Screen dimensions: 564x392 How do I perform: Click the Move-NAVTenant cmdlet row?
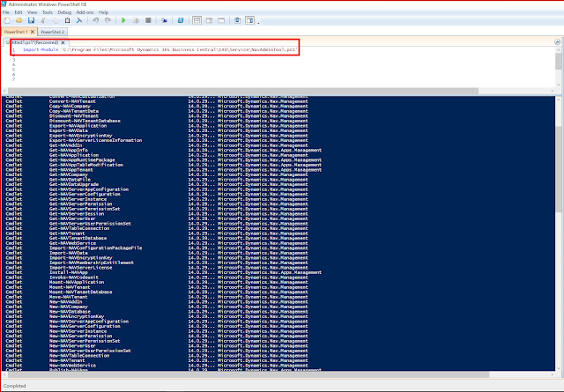coord(157,297)
